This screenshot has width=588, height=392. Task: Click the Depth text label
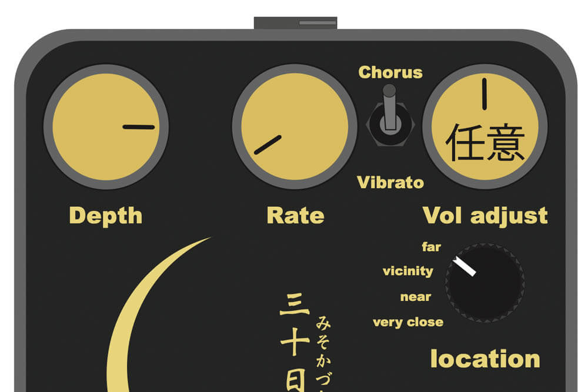click(106, 216)
